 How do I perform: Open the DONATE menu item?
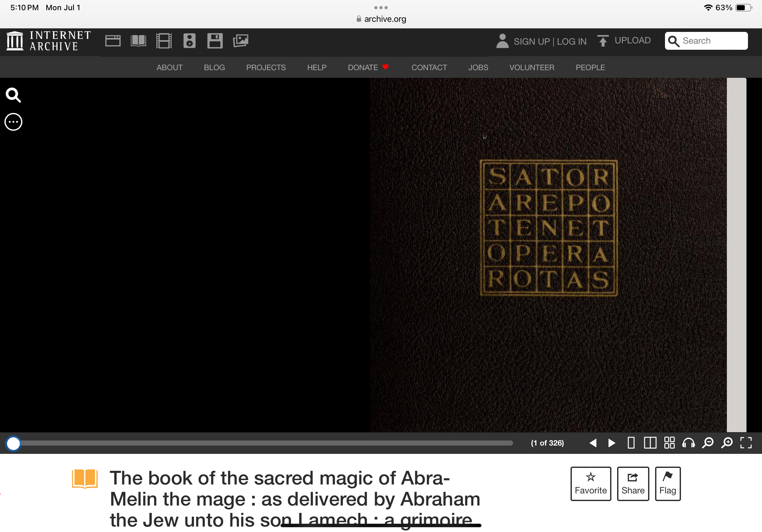(368, 67)
